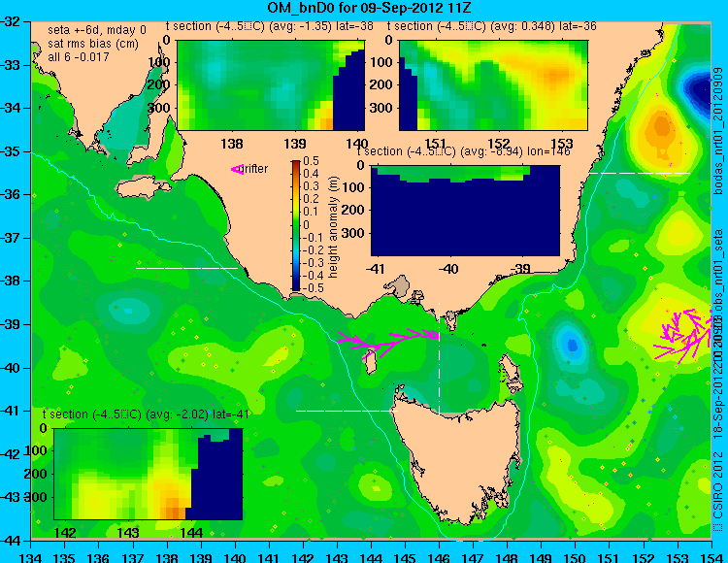The width and height of the screenshot is (728, 563).
Task: Click the white dashed section line at latitude -38
Action: 186,268
